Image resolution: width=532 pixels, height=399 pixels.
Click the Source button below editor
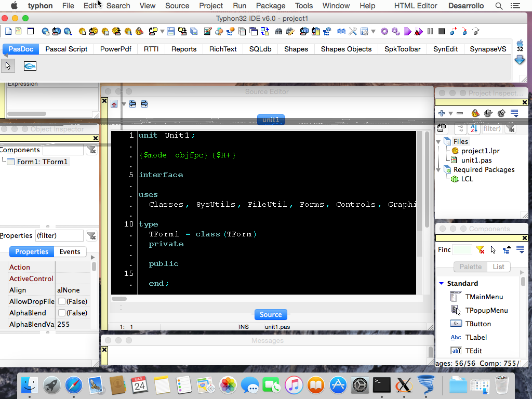(x=271, y=314)
